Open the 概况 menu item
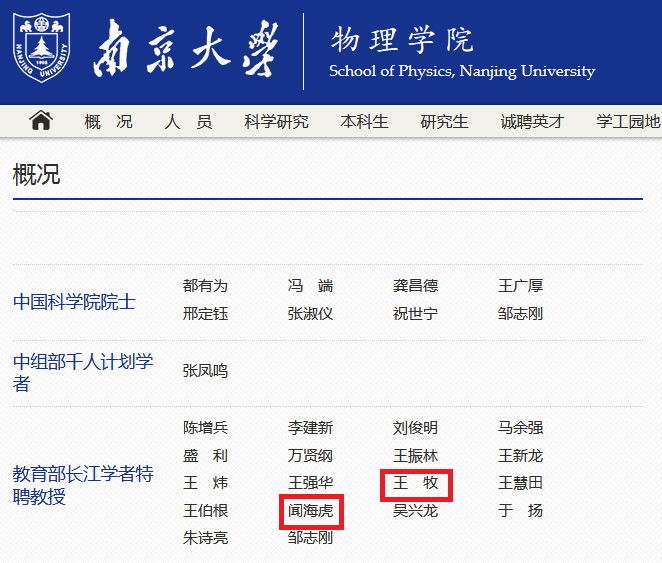The height and width of the screenshot is (563, 662). [x=109, y=122]
